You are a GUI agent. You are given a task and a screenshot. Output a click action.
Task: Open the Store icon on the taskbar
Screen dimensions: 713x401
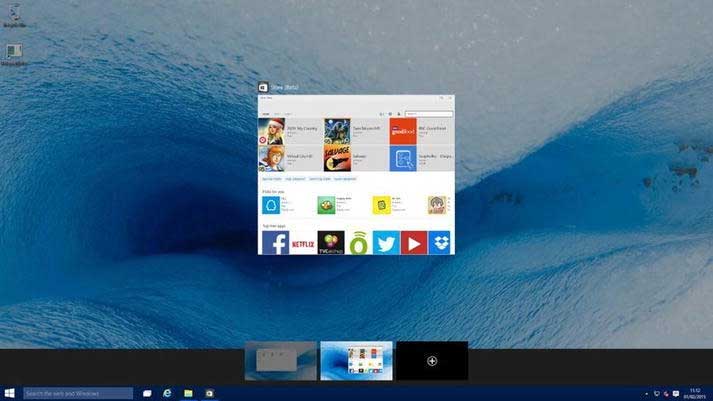pyautogui.click(x=209, y=393)
